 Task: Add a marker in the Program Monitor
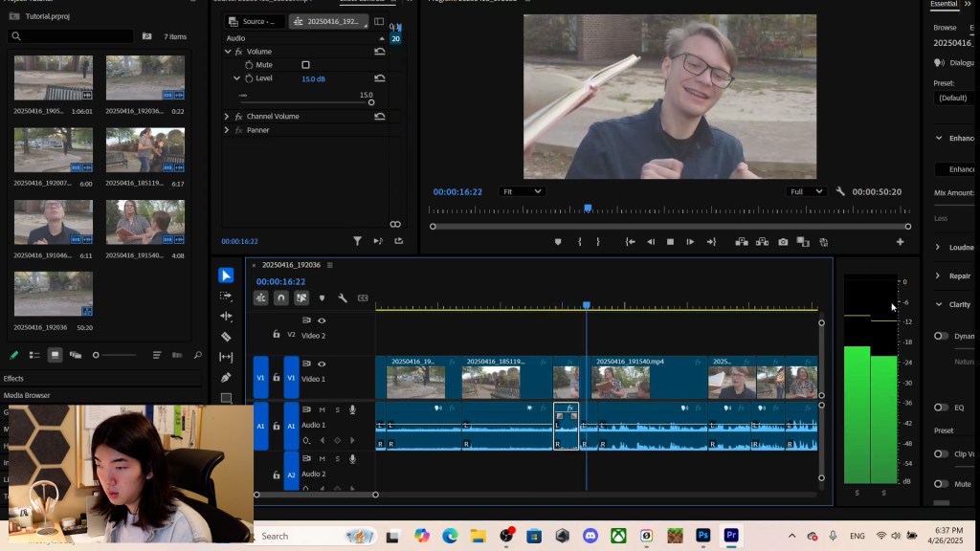click(558, 242)
